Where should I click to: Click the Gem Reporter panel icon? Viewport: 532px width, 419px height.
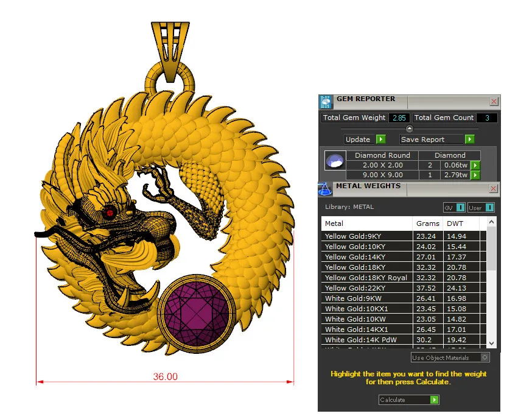[326, 102]
